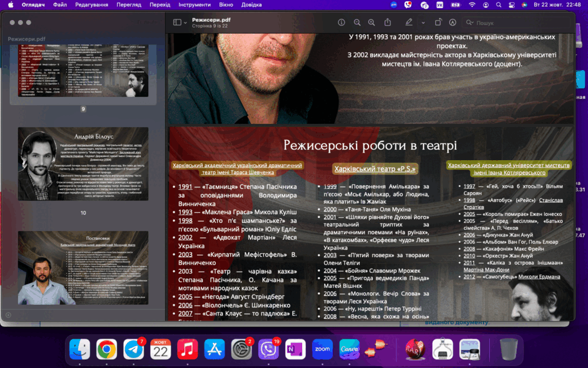The image size is (588, 368).
Task: Follow the 1991 year link
Action: 185,187
